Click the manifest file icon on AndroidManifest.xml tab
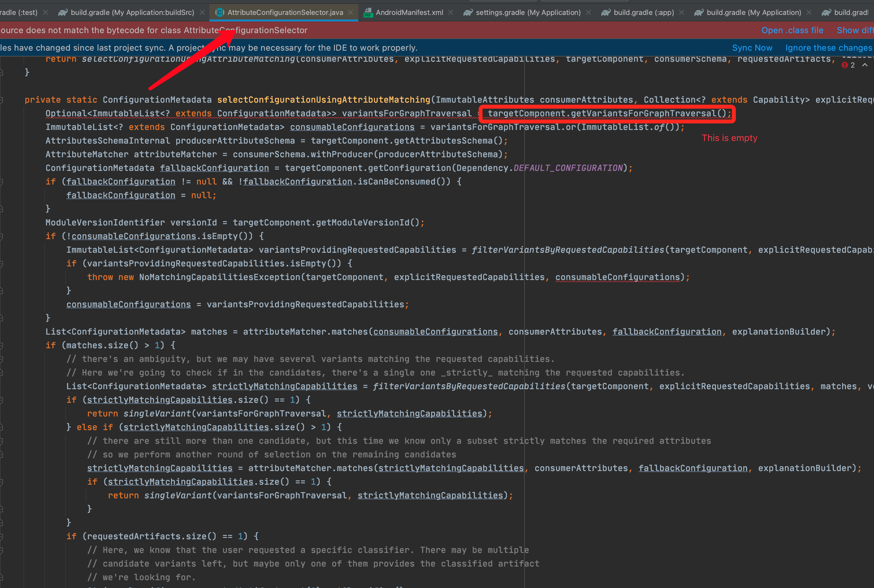 [x=368, y=12]
